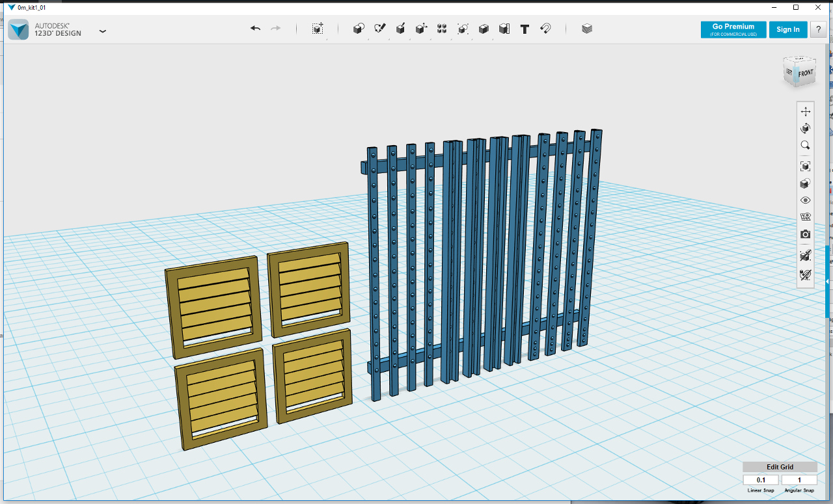Viewport: 833px width, 504px height.
Task: Expand the side panel arrow at right edge
Action: pyautogui.click(x=828, y=282)
